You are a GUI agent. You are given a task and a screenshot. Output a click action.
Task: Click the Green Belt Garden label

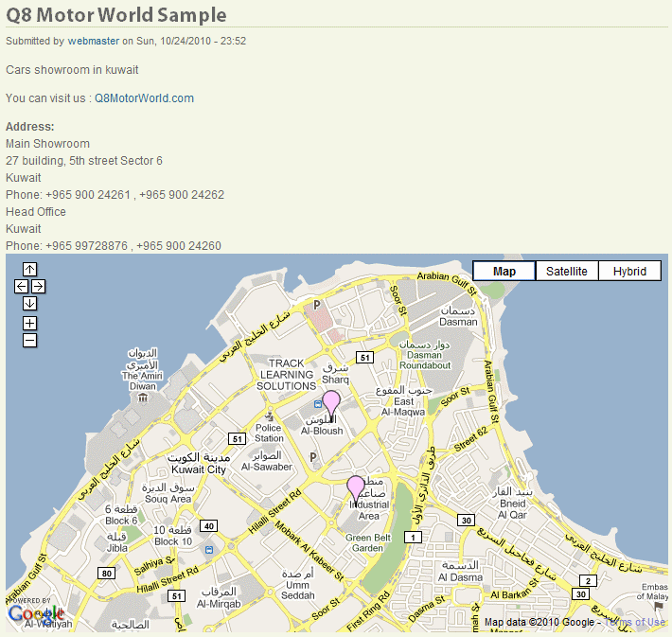tap(368, 542)
